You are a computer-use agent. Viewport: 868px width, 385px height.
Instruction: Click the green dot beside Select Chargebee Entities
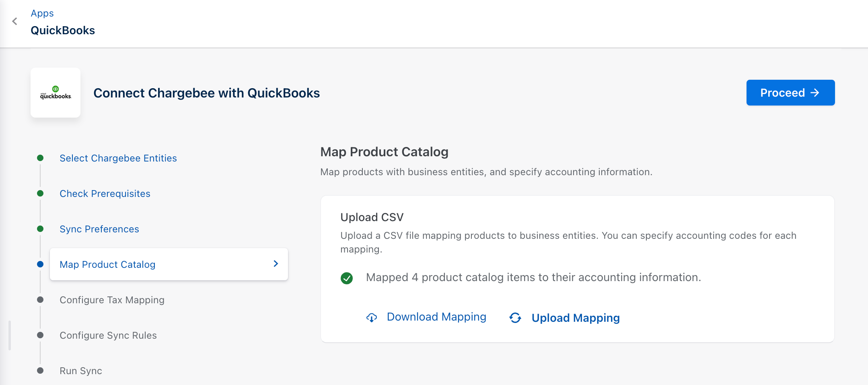[x=40, y=158]
